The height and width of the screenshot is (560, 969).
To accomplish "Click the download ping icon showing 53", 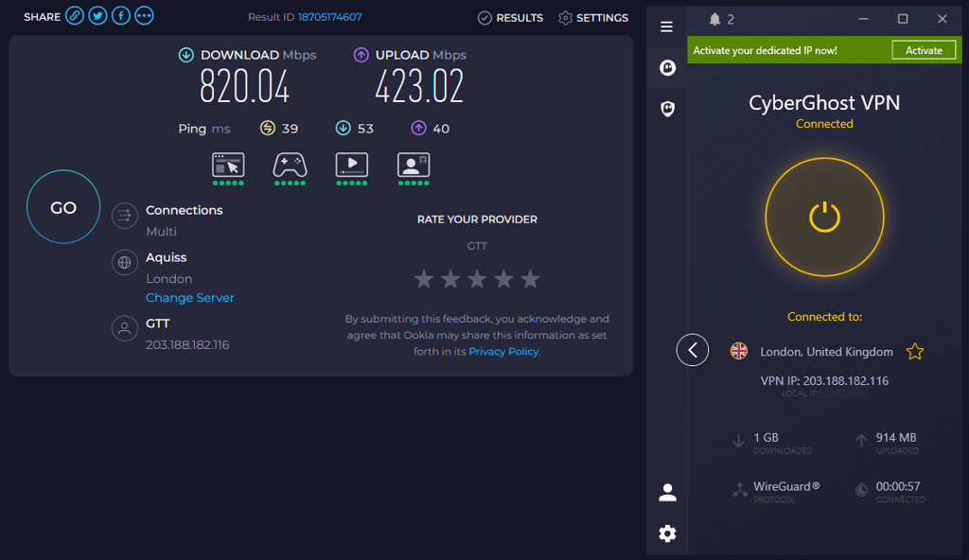I will (343, 128).
